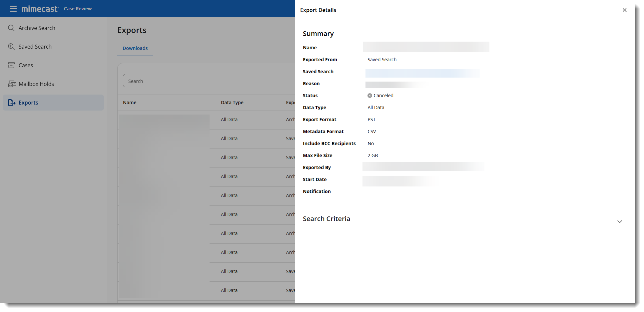This screenshot has height=312, width=644.
Task: Click the Canceled status icon
Action: tap(370, 96)
